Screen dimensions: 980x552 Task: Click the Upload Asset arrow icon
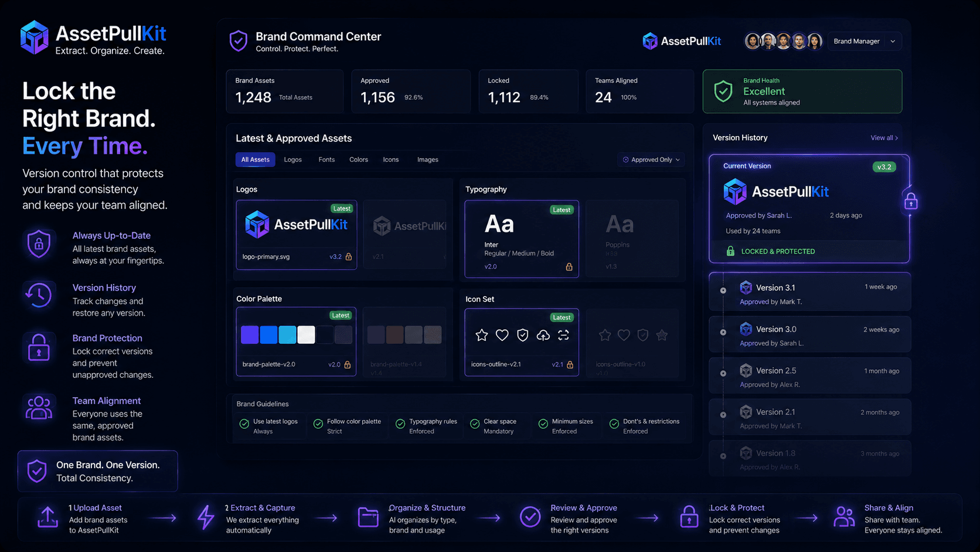tap(47, 517)
